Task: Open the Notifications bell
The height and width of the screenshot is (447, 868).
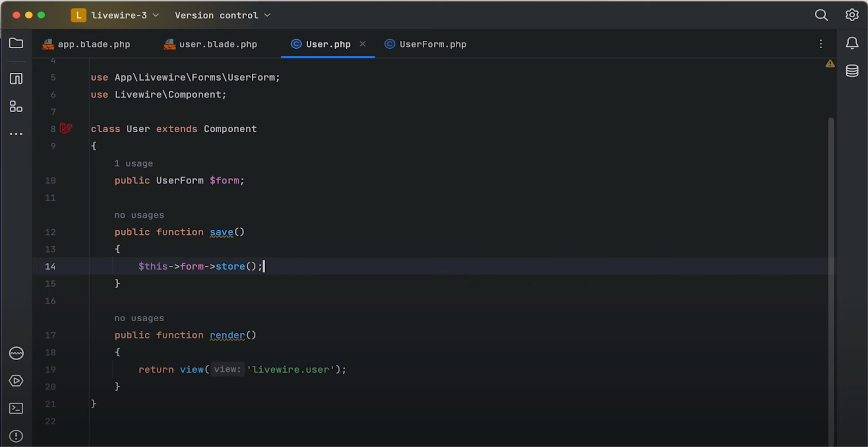Action: pos(852,43)
